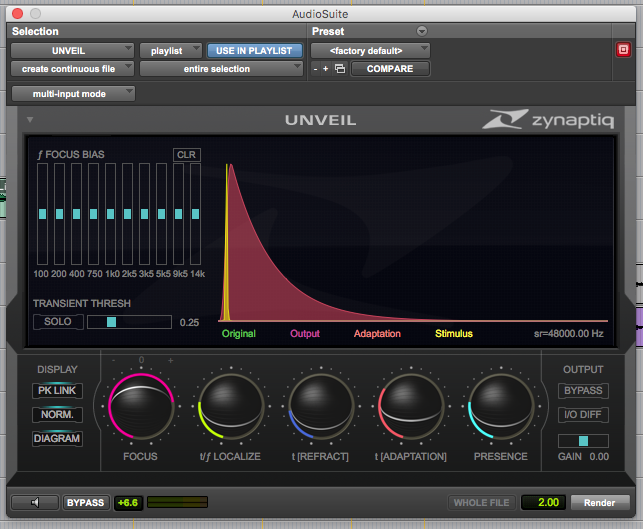Select next preset with plus button

(325, 68)
